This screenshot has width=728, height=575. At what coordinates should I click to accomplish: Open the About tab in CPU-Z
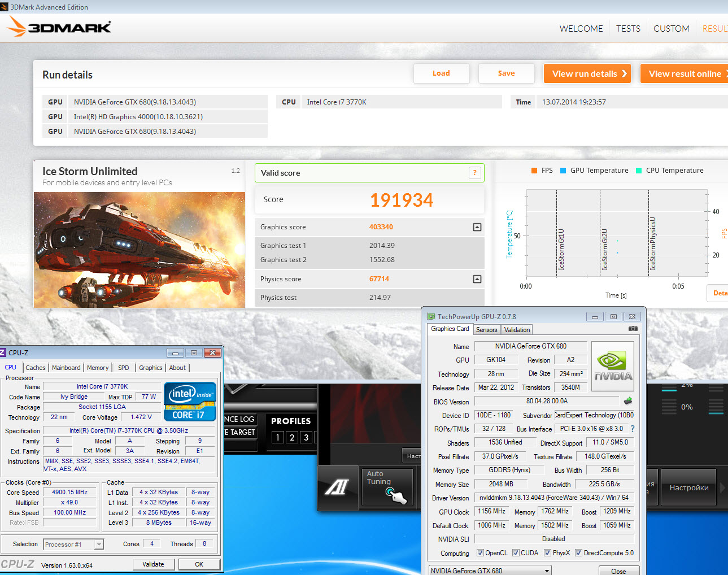click(x=177, y=368)
